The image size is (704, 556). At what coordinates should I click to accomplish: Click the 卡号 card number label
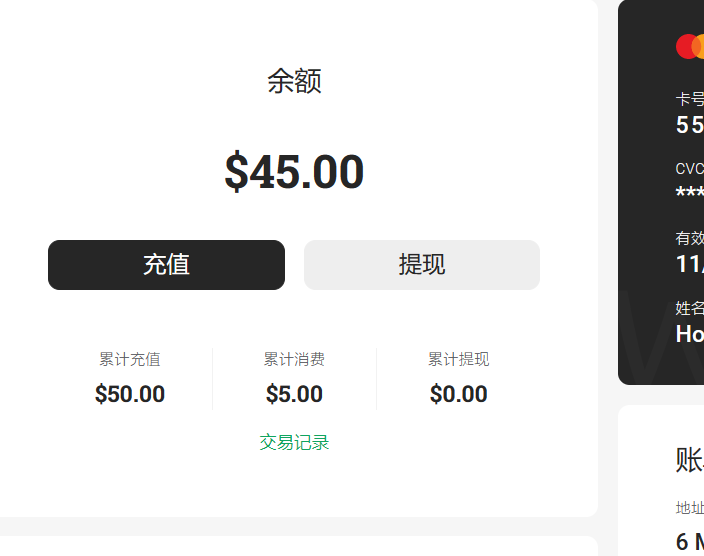[x=690, y=99]
